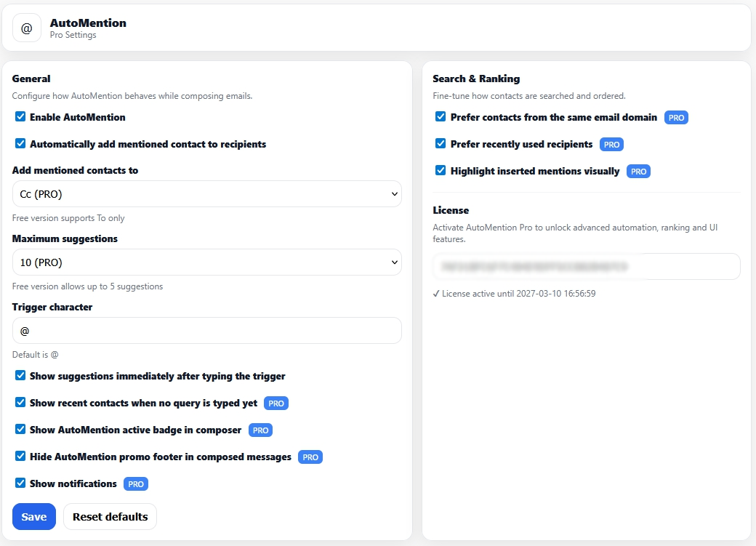The image size is (756, 546).
Task: Click the Save button
Action: point(33,516)
